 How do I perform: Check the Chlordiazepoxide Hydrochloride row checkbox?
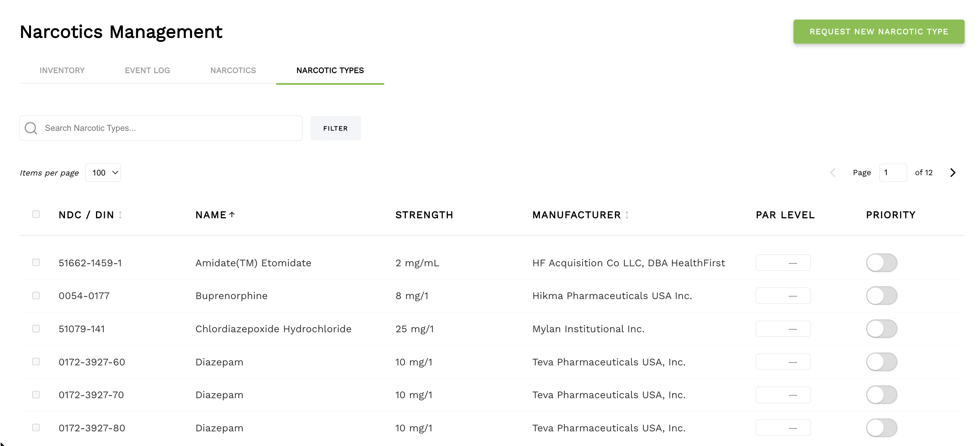[36, 328]
